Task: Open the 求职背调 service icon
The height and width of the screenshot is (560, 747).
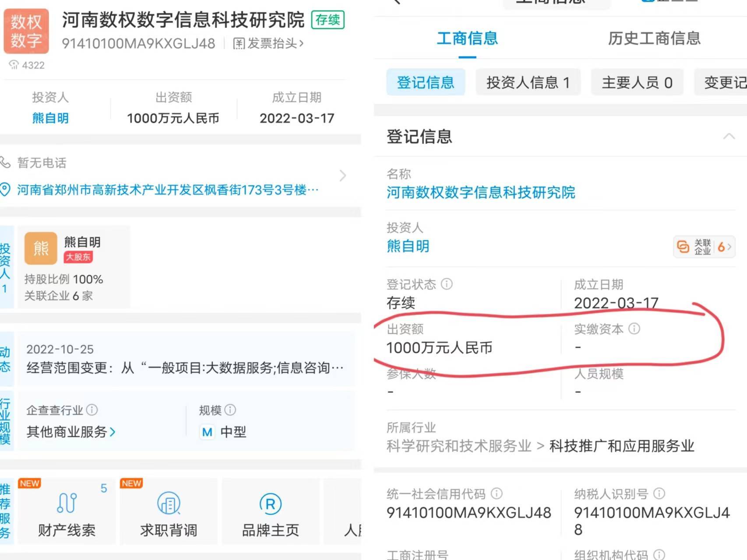Action: coord(169,503)
